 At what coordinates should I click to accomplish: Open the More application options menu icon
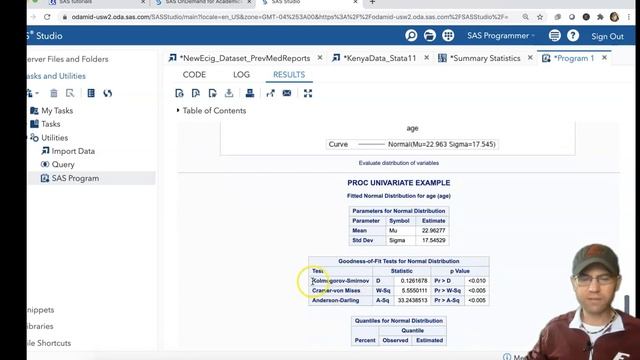[x=554, y=36]
